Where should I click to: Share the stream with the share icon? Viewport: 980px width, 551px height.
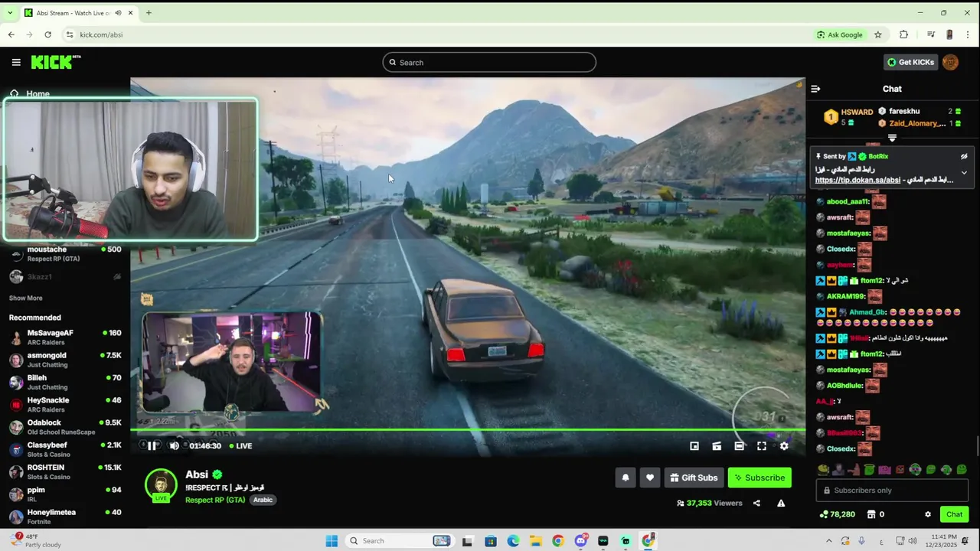click(x=756, y=503)
